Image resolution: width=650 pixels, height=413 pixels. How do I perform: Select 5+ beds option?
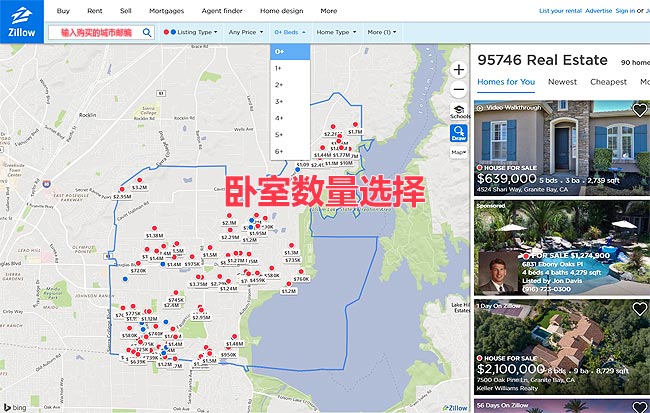click(290, 135)
